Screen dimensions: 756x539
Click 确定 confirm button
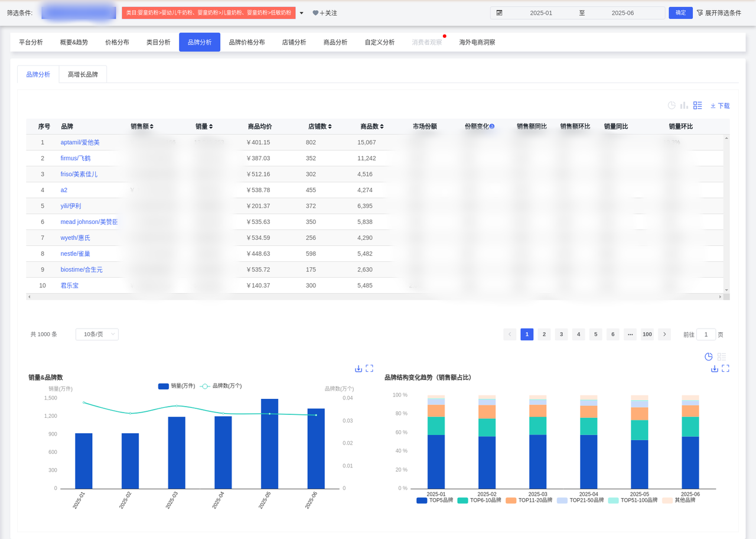pos(680,12)
